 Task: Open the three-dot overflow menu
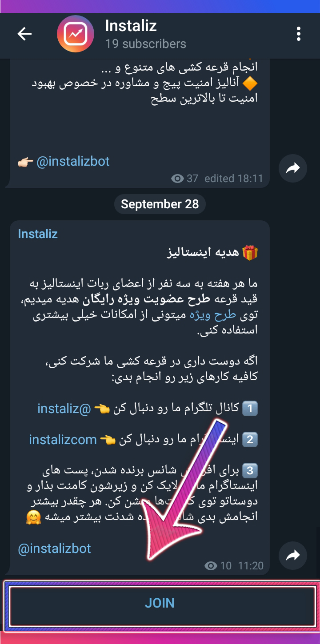[x=299, y=34]
